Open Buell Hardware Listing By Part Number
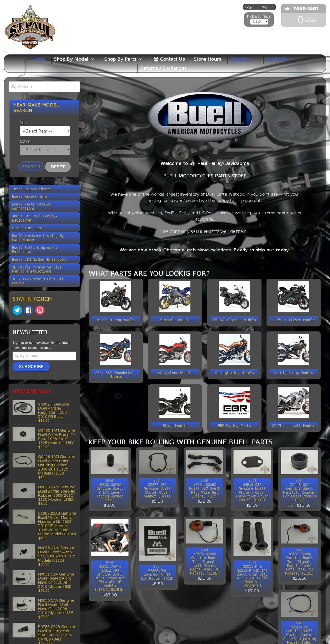 pos(44,238)
